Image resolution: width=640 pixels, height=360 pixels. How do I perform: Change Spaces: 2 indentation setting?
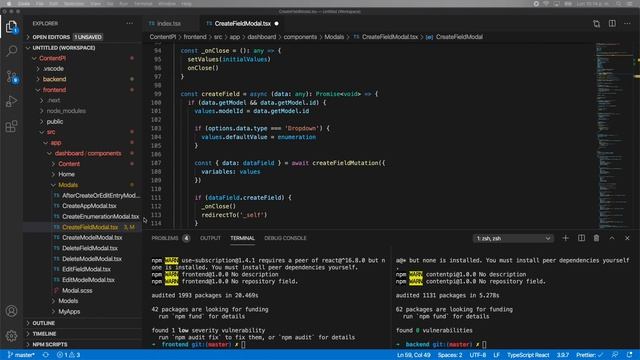[450, 355]
